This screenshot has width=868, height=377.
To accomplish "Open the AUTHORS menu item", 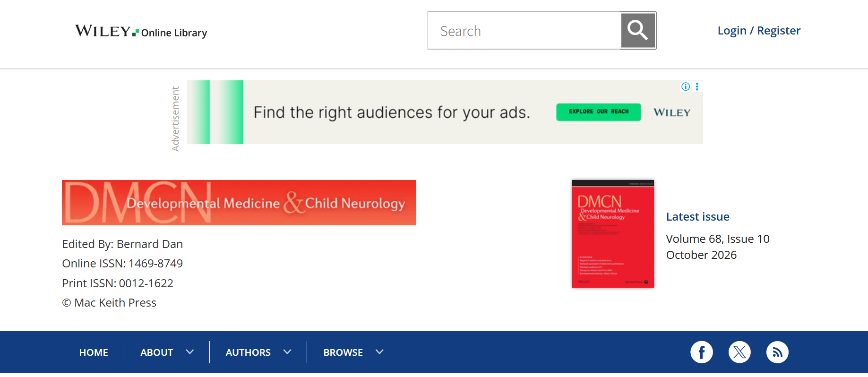I will [x=248, y=352].
